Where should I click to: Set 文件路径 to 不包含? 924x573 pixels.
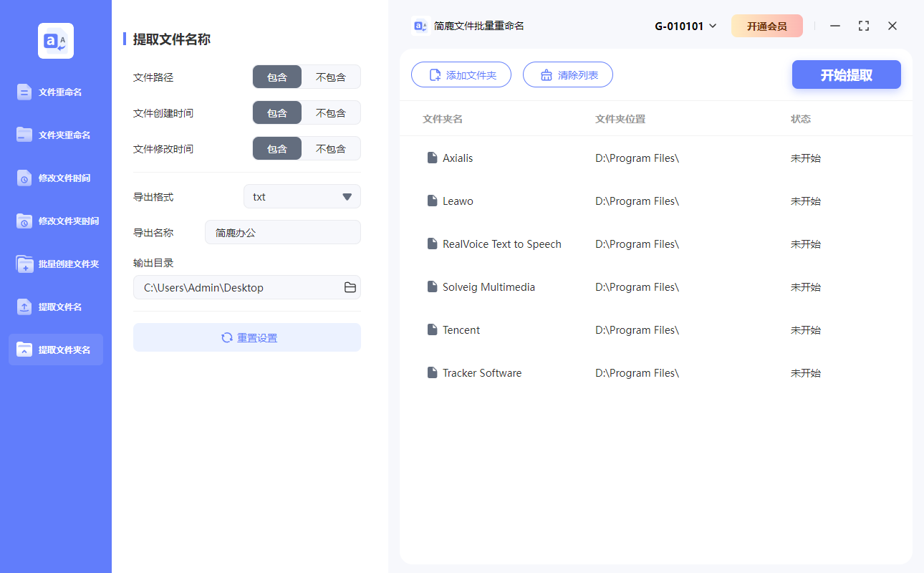[332, 77]
